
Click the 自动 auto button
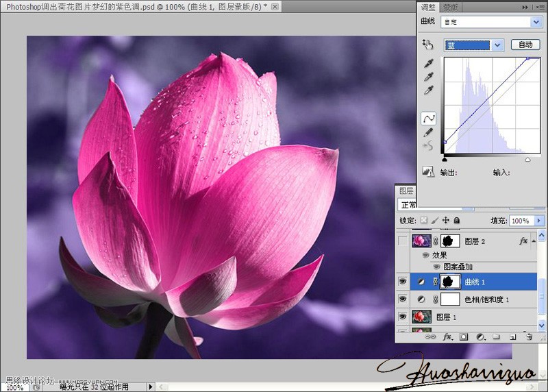(525, 45)
